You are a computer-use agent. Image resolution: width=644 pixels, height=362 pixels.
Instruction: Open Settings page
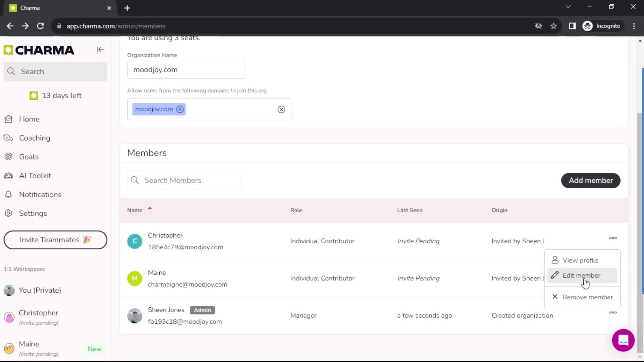[x=33, y=214]
